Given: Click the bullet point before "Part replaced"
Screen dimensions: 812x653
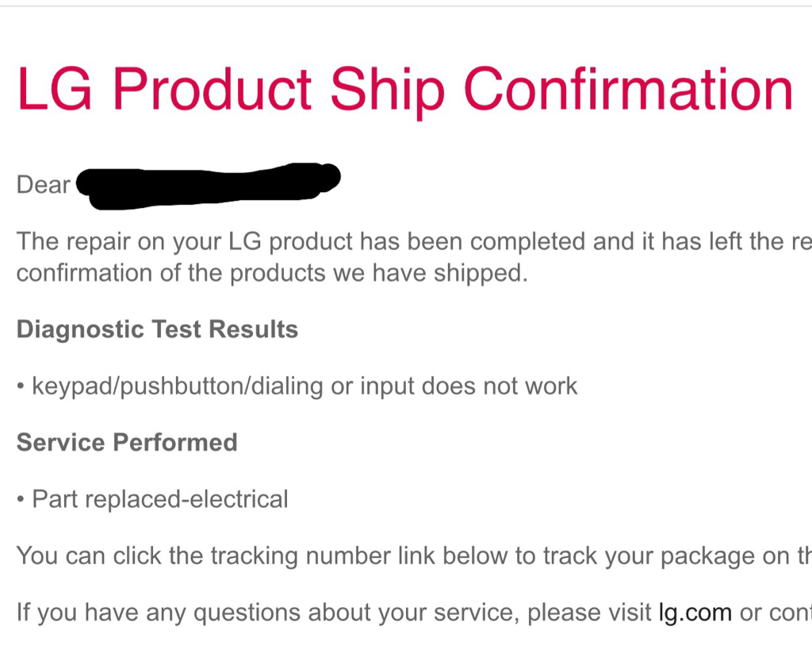Looking at the screenshot, I should pos(21,500).
